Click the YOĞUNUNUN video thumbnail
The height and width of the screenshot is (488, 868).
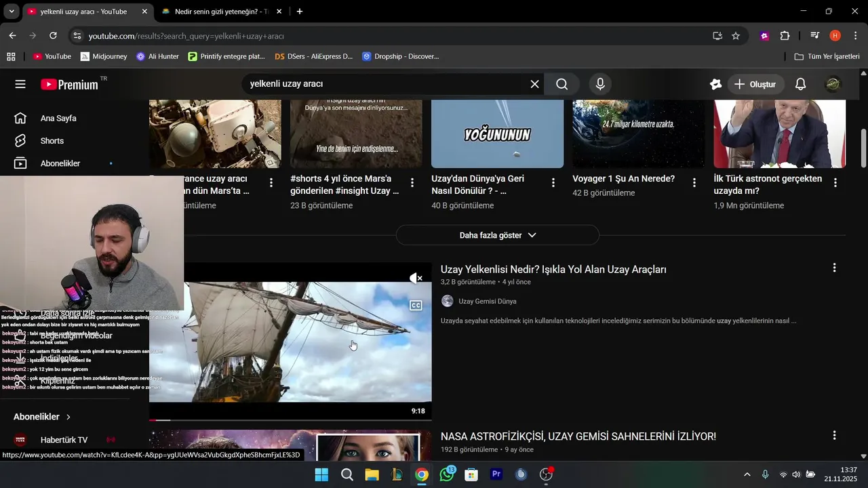(497, 134)
